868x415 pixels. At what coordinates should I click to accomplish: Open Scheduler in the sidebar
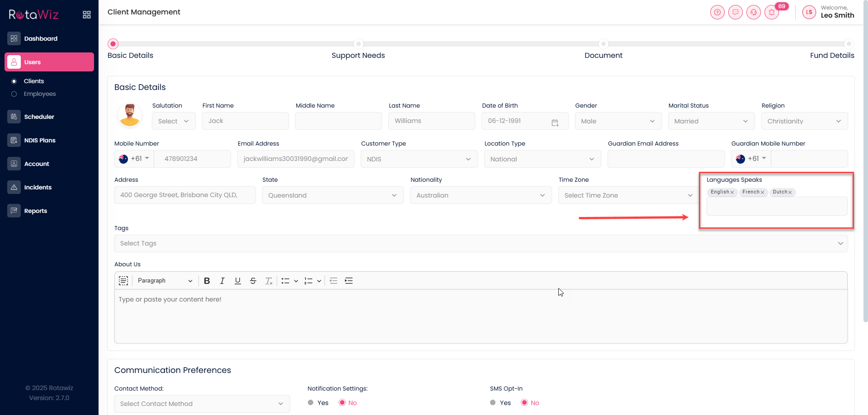(x=39, y=117)
